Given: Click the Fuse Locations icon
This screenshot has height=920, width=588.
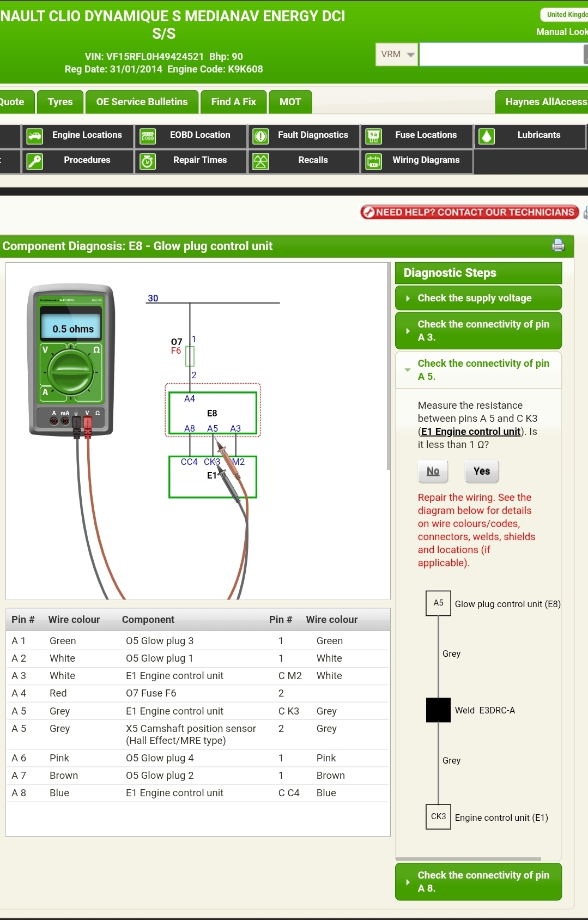Looking at the screenshot, I should pyautogui.click(x=373, y=136).
